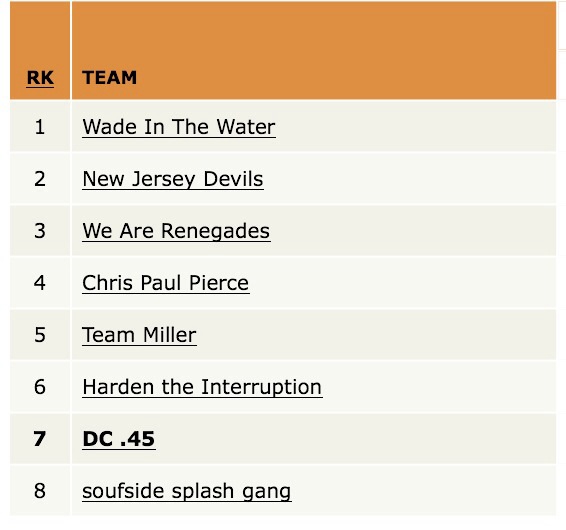Screen dimensions: 566x530
Task: Go to the Harden the Interruption team
Action: pos(202,387)
